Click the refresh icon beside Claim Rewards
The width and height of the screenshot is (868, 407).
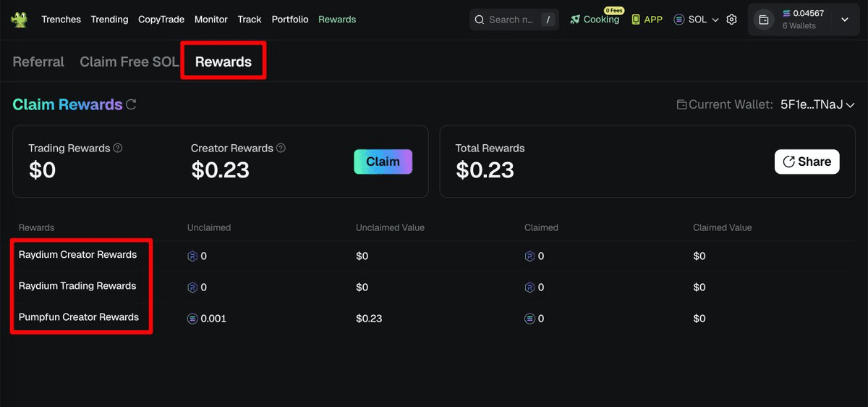(131, 104)
